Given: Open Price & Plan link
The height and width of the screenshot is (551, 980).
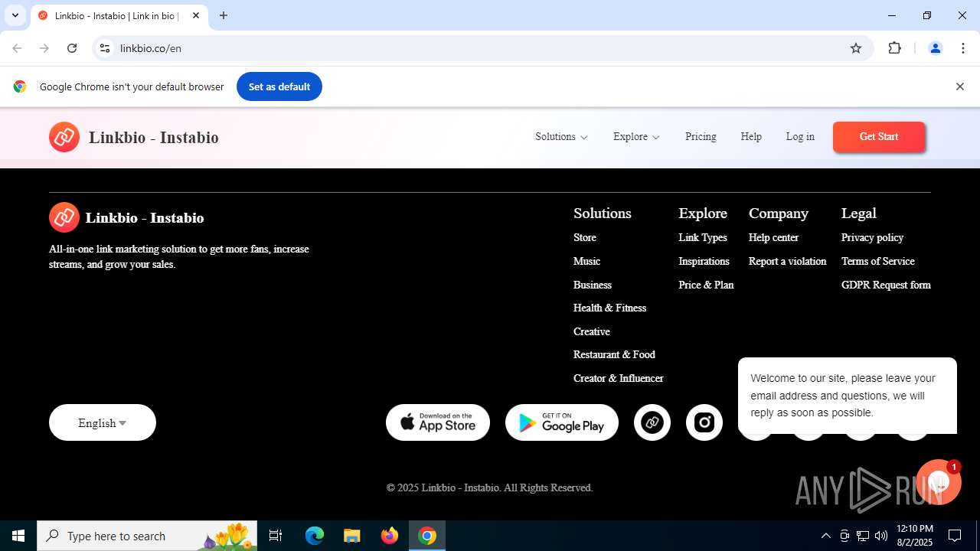Looking at the screenshot, I should point(706,285).
